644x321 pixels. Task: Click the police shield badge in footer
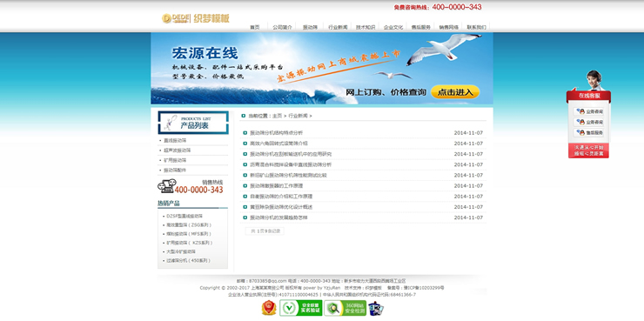pyautogui.click(x=269, y=308)
